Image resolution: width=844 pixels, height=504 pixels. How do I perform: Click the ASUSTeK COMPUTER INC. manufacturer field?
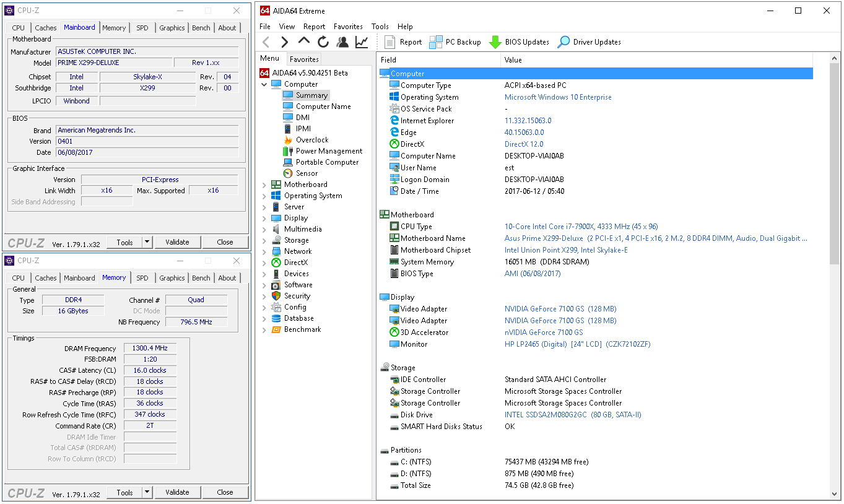point(147,51)
